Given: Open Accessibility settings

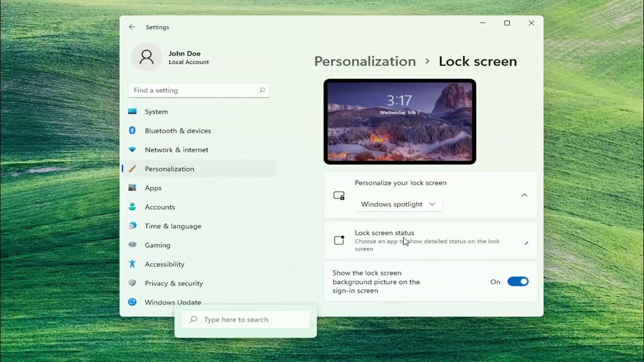Looking at the screenshot, I should (x=199, y=264).
